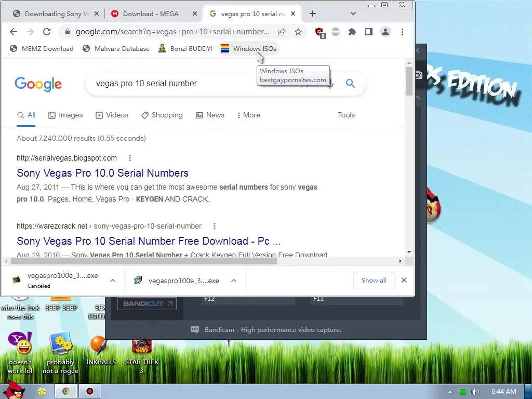Open the Chrome profile avatar
532x399 pixels.
[x=385, y=32]
